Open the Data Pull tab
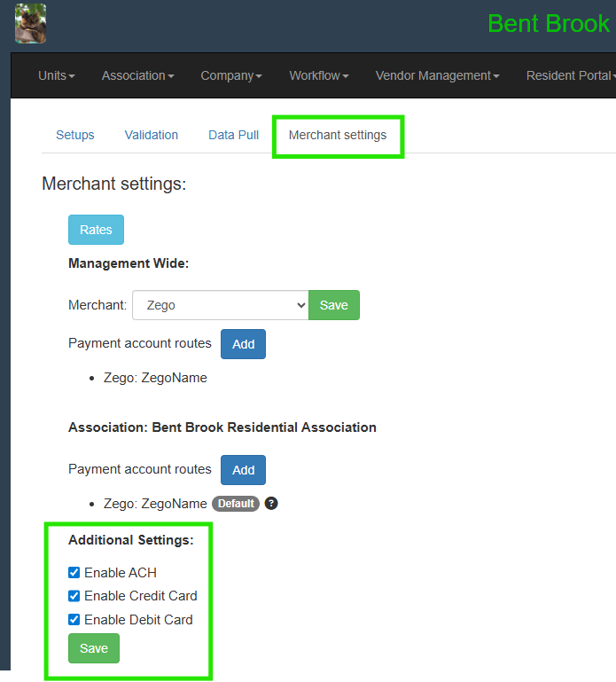Image resolution: width=616 pixels, height=682 pixels. point(234,135)
